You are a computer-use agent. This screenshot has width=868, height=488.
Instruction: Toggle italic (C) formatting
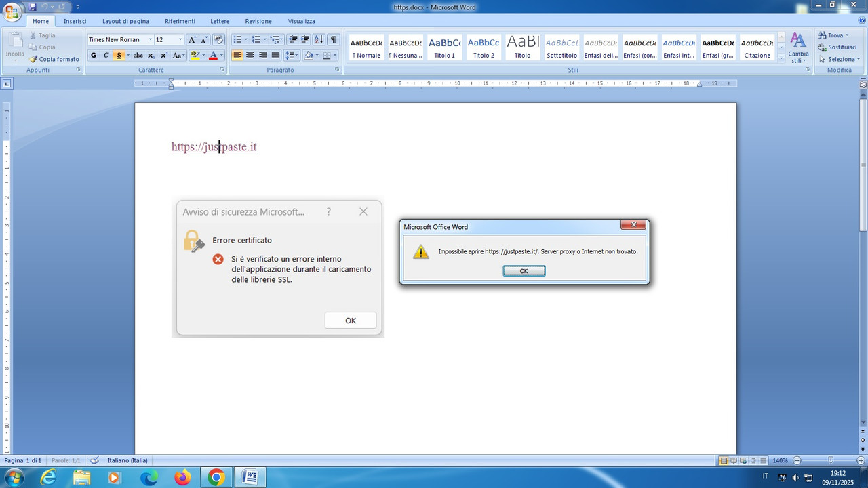(106, 56)
